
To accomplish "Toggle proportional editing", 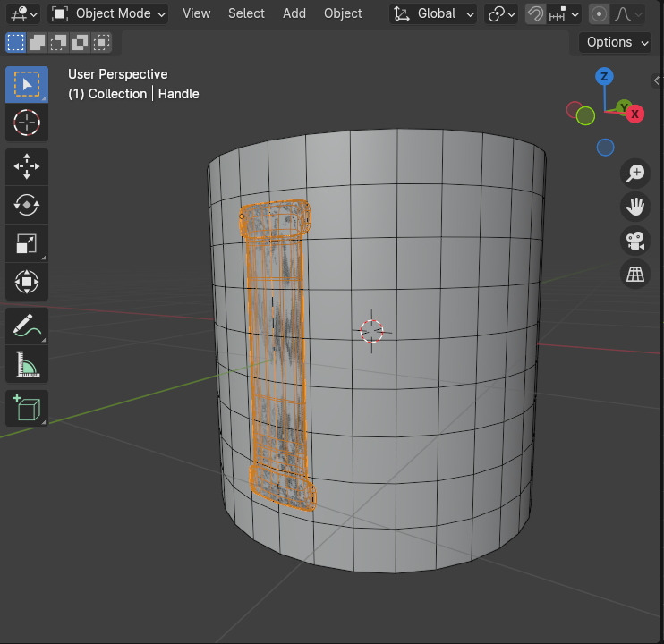I will pos(599,14).
